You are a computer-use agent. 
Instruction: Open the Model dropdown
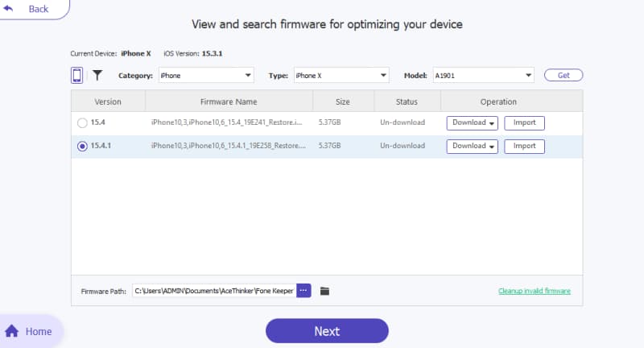point(484,75)
